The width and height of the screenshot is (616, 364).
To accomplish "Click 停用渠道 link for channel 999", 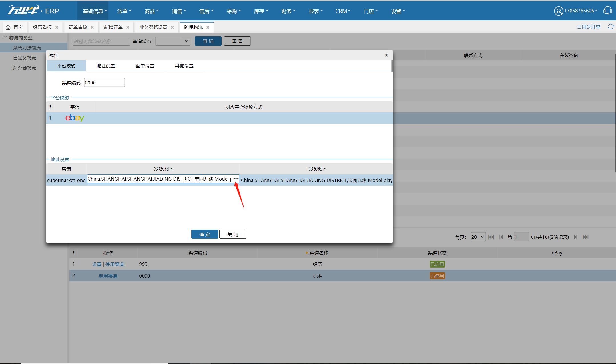I will click(x=115, y=264).
